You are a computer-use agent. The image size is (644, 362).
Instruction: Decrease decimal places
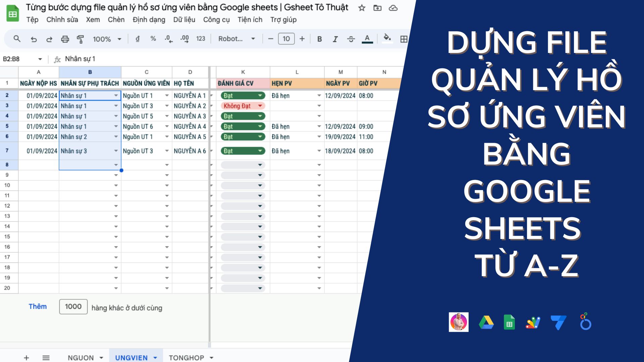pyautogui.click(x=168, y=39)
